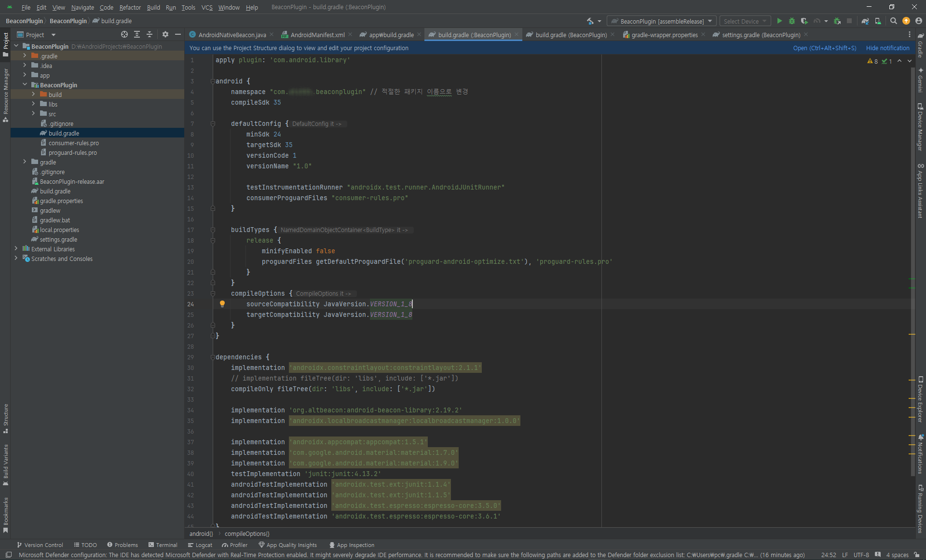Viewport: 926px width, 560px height.
Task: Click Hide notification link
Action: (887, 48)
